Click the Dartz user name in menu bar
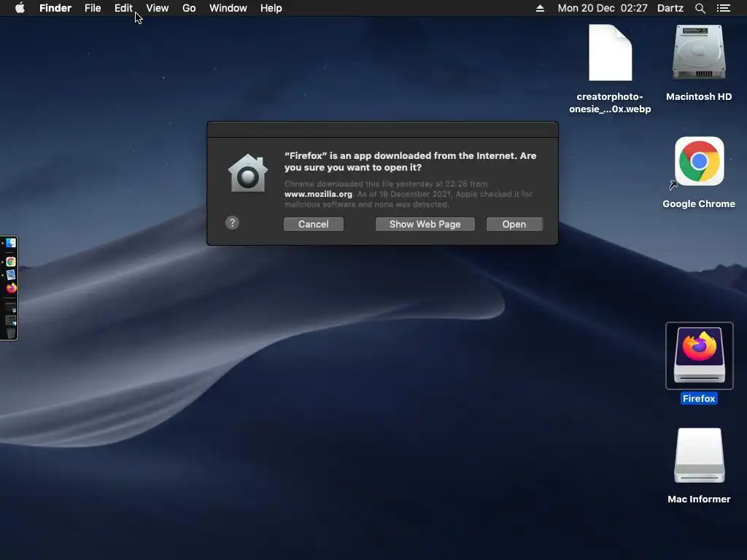747x560 pixels. tap(670, 8)
